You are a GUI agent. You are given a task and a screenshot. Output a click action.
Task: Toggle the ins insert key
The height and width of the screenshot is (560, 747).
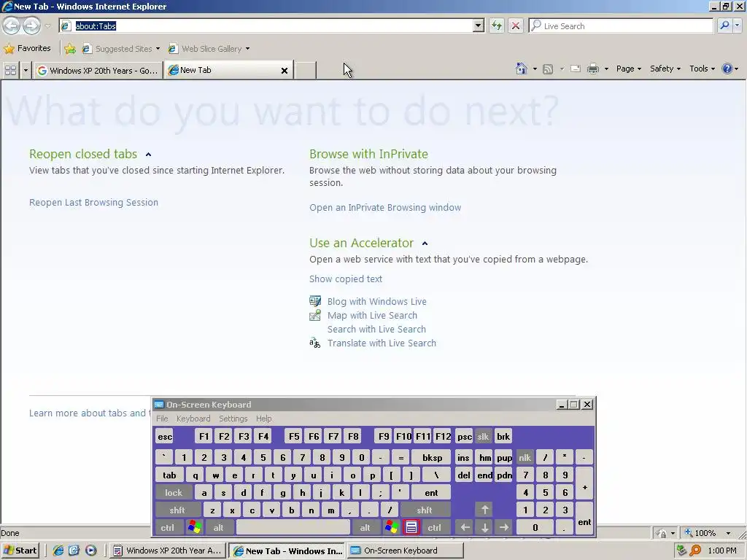(463, 458)
